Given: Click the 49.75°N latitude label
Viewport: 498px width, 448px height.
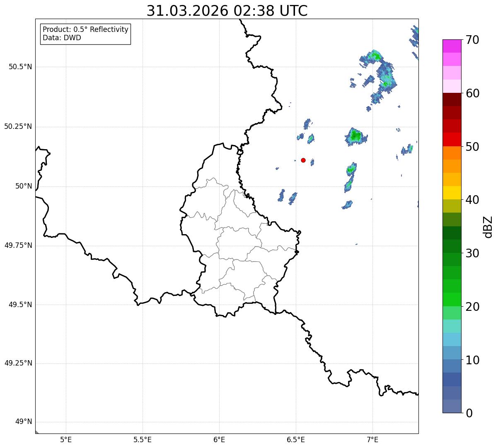Looking at the screenshot, I should pos(18,245).
